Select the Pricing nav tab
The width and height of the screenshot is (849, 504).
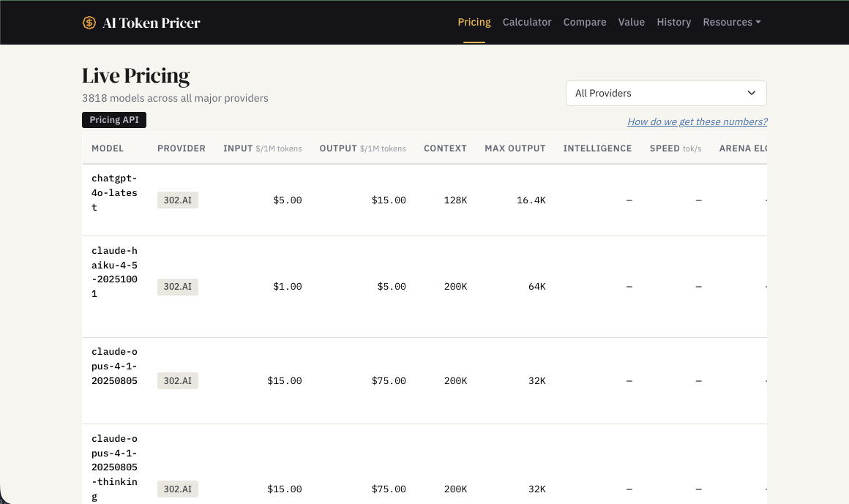pyautogui.click(x=474, y=22)
